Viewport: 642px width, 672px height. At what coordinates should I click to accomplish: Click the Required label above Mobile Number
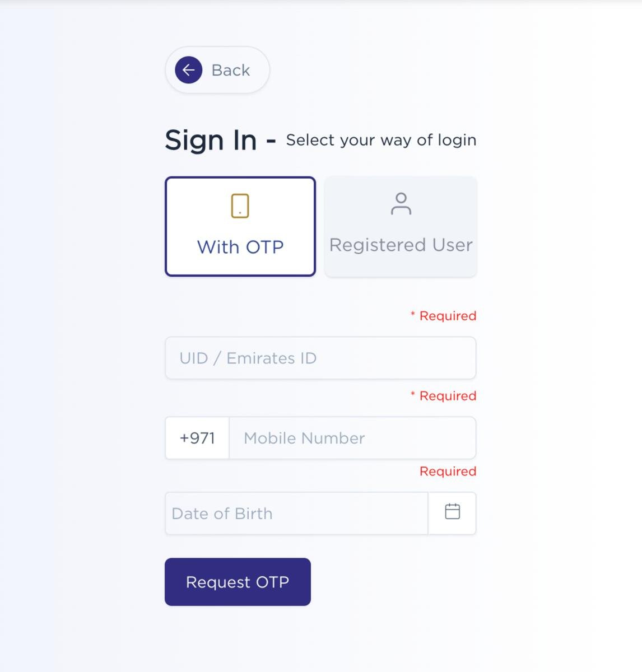click(448, 396)
